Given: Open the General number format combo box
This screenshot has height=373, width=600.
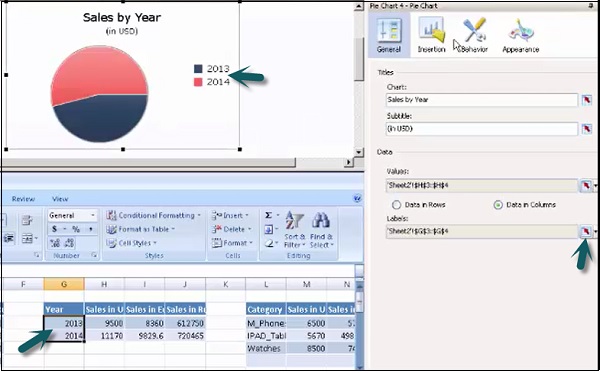Looking at the screenshot, I should click(72, 215).
